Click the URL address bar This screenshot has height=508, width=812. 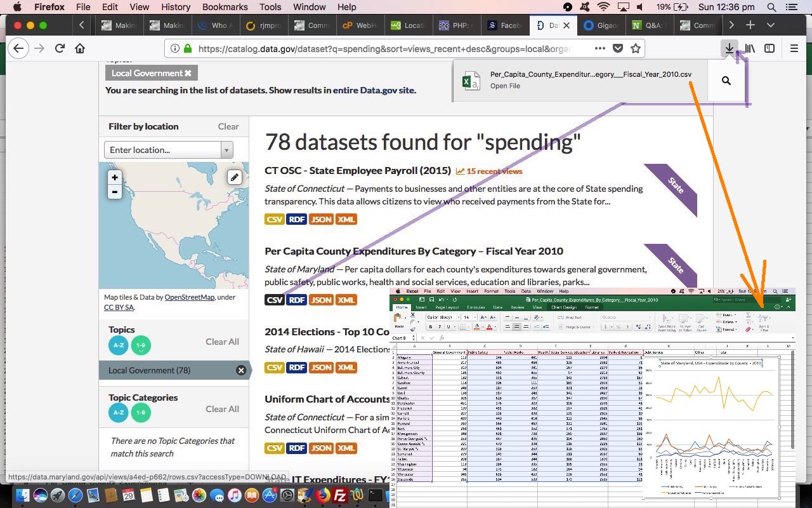pos(384,48)
